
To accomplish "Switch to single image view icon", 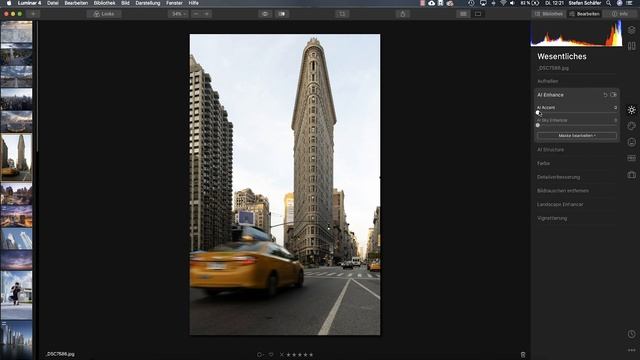I will pos(478,14).
